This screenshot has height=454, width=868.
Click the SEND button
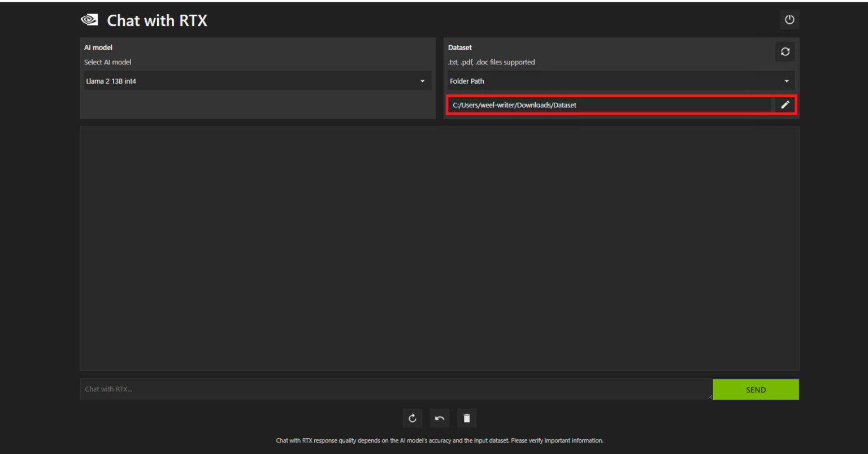click(756, 389)
